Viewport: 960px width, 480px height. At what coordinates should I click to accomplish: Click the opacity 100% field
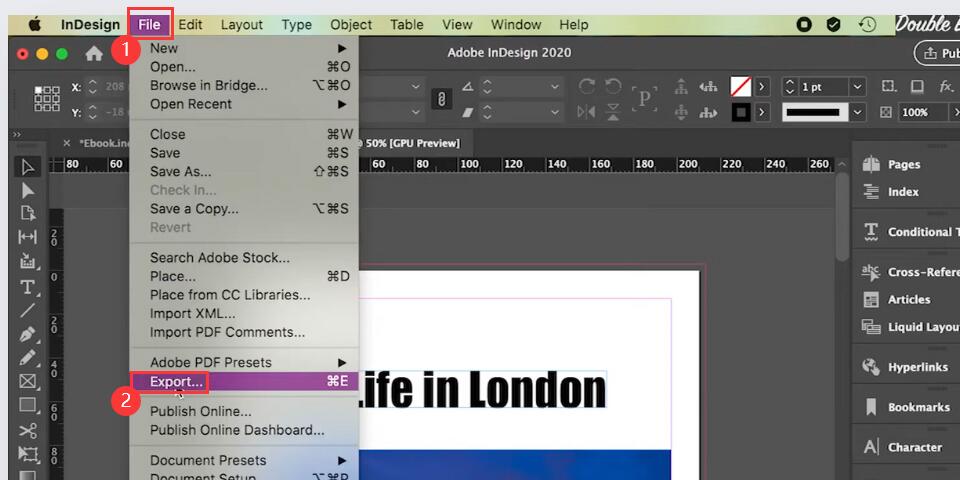click(x=923, y=112)
